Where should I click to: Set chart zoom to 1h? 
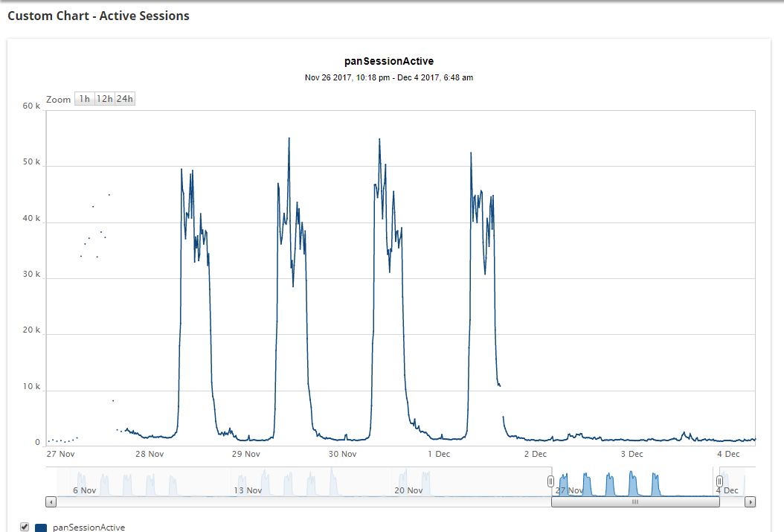85,99
